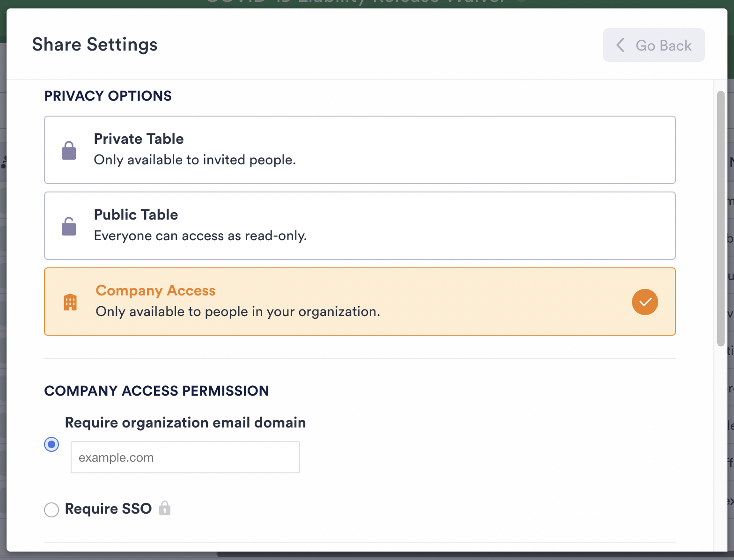Viewport: 734px width, 560px height.
Task: Choose the Private Table privacy option
Action: pos(360,150)
